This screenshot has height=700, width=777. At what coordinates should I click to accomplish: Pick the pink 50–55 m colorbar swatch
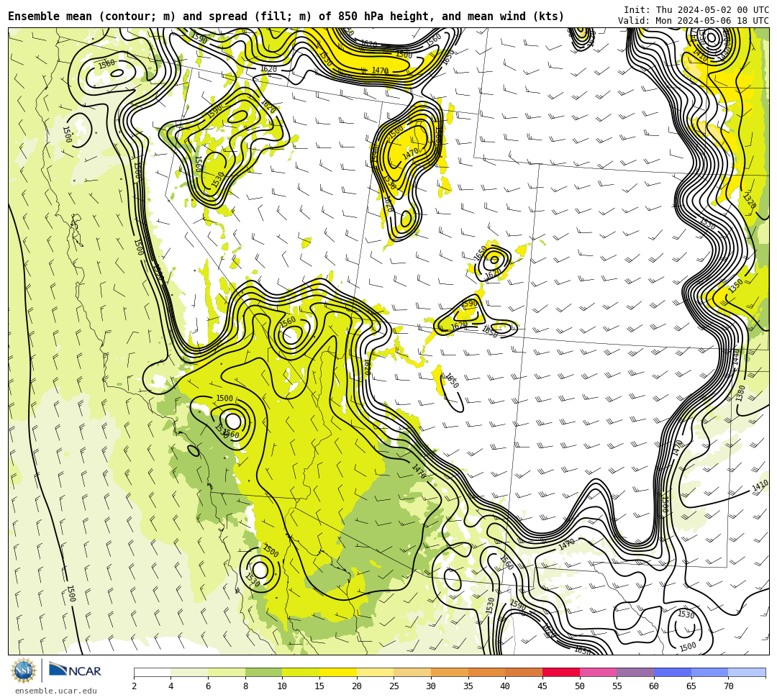(598, 672)
